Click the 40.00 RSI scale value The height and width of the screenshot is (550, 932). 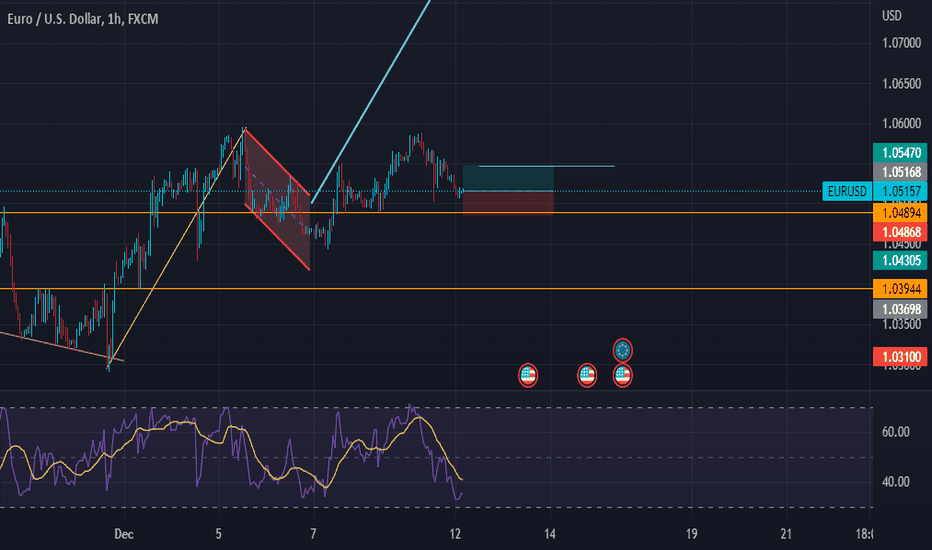pos(896,482)
